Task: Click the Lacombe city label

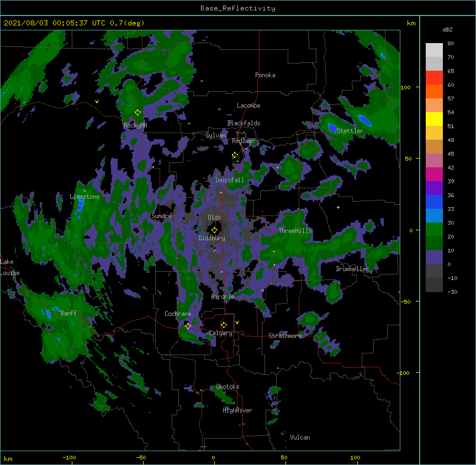Action: (x=248, y=105)
